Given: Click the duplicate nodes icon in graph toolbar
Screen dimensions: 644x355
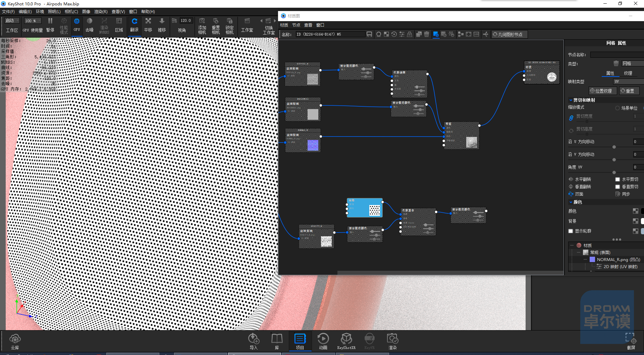Looking at the screenshot, I should point(419,34).
